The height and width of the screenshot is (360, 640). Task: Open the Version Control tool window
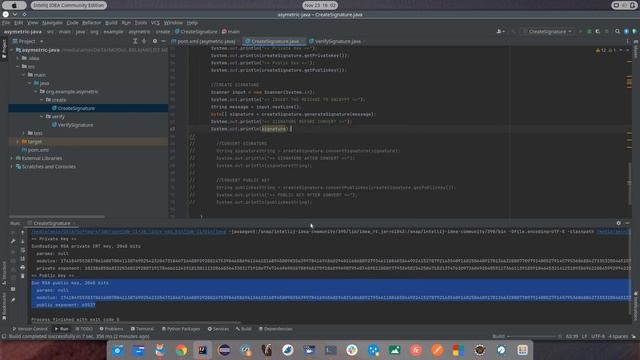click(30, 329)
